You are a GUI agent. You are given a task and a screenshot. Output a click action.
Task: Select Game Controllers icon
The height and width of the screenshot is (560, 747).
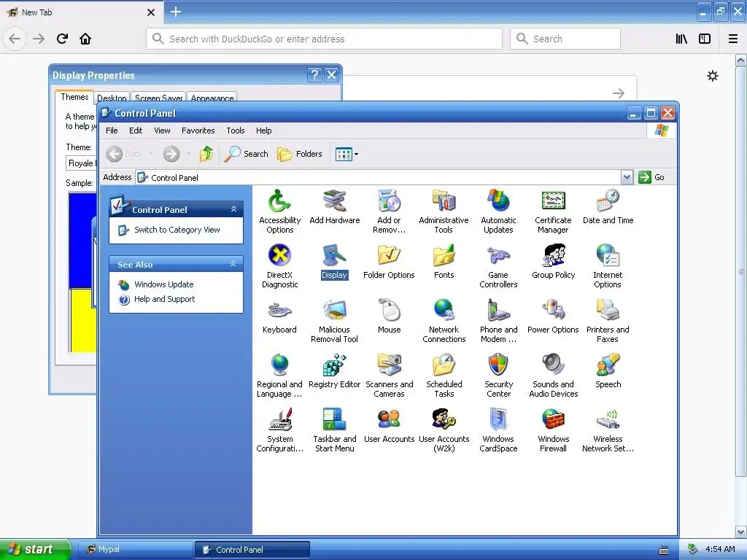pyautogui.click(x=498, y=266)
